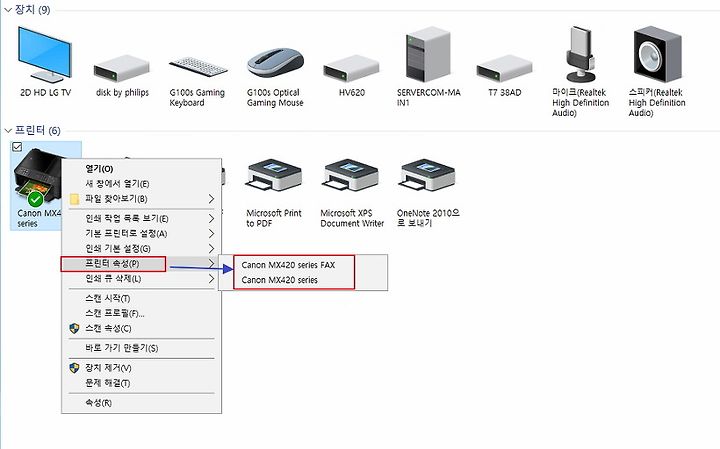Expand submenu arrow of 파일 찾아보기(B)

[x=211, y=199]
